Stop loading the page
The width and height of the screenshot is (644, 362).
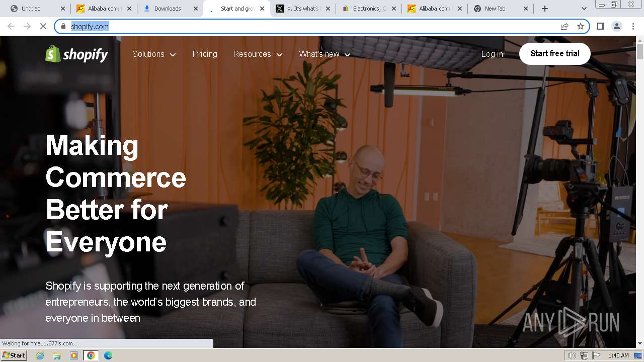(43, 26)
